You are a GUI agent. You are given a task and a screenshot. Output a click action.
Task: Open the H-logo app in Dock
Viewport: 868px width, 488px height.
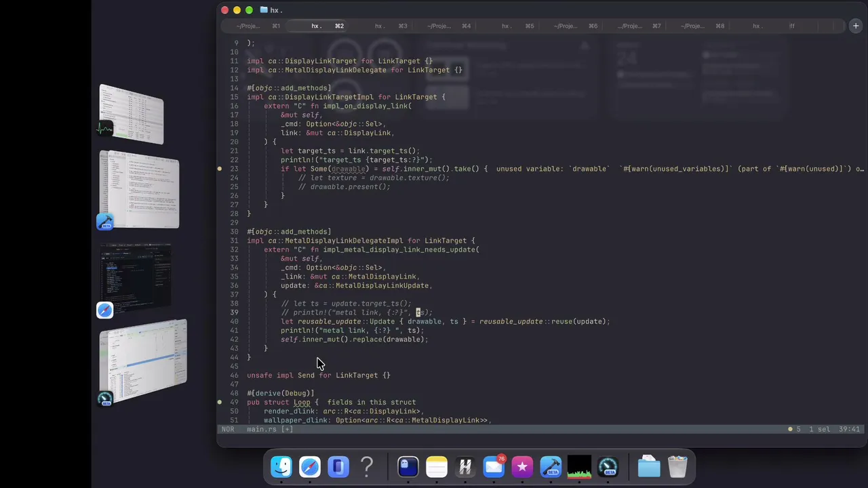tap(465, 467)
